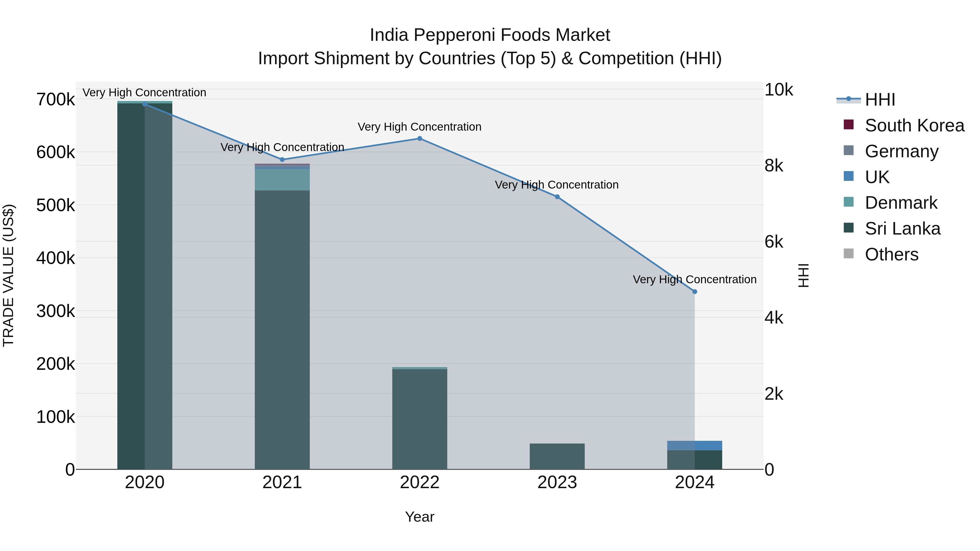The height and width of the screenshot is (551, 980).
Task: Click the 2022 Very High Concentration annotation
Action: pyautogui.click(x=419, y=127)
